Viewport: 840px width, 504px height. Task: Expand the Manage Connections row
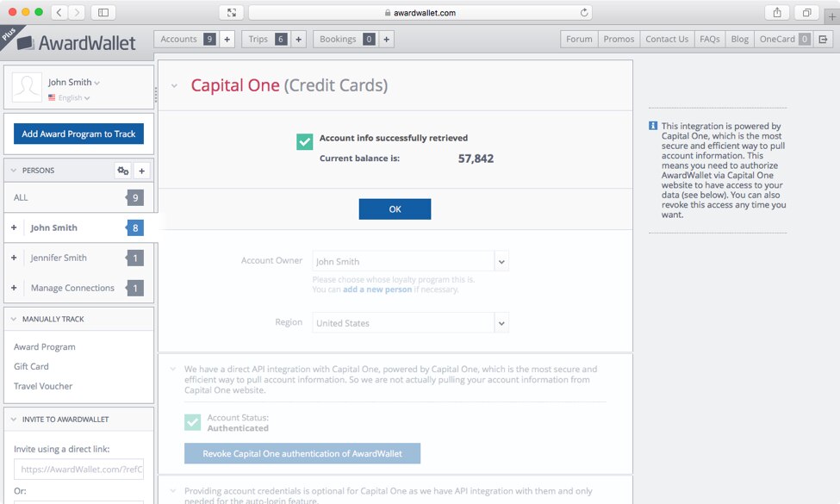pyautogui.click(x=14, y=288)
